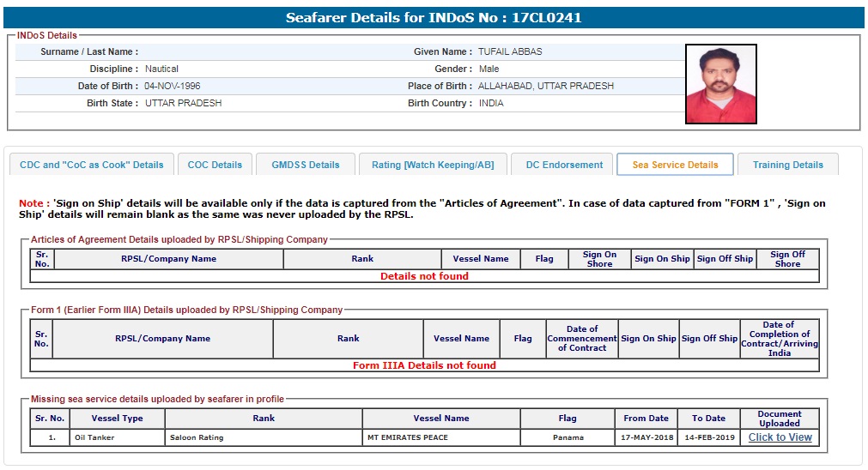Select the Sea Service Details tab
The image size is (868, 470).
(675, 165)
